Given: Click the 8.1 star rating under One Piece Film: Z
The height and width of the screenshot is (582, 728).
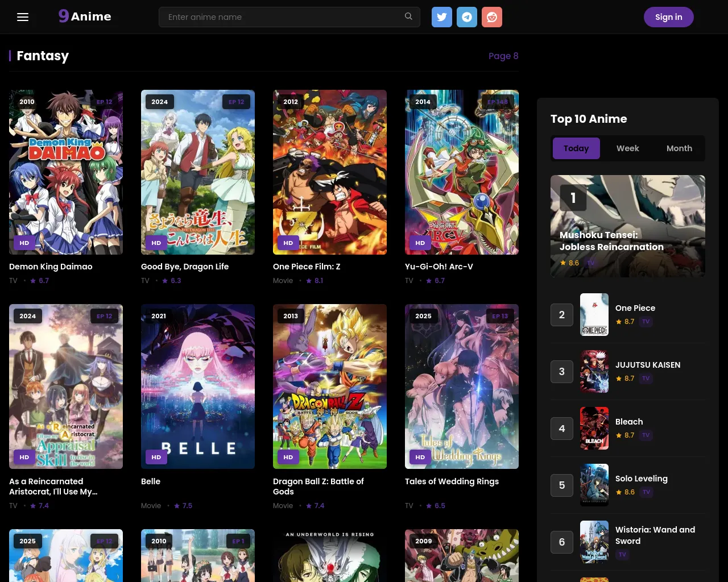Looking at the screenshot, I should pyautogui.click(x=315, y=281).
